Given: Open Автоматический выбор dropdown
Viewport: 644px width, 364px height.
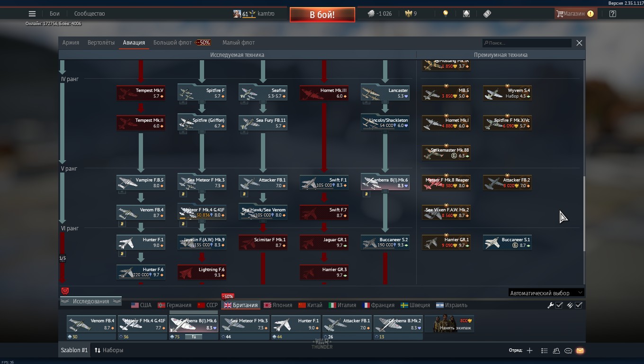Looking at the screenshot, I should (x=546, y=293).
